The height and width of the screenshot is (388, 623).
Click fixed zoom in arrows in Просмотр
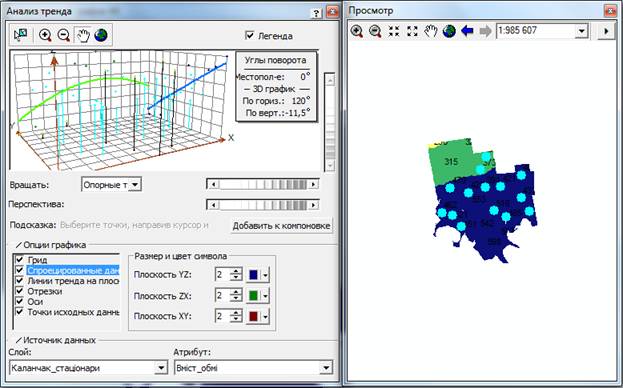394,31
